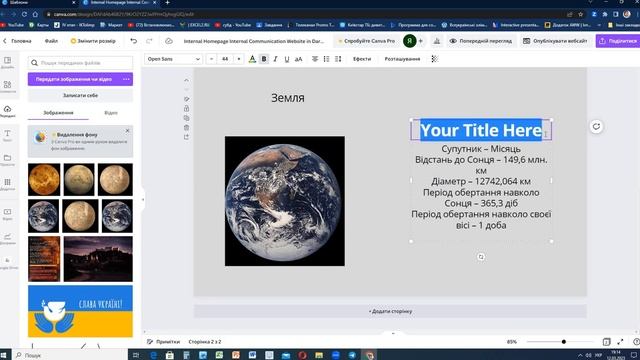Click the cloud save status icon
640x360 pixels.
(169, 41)
